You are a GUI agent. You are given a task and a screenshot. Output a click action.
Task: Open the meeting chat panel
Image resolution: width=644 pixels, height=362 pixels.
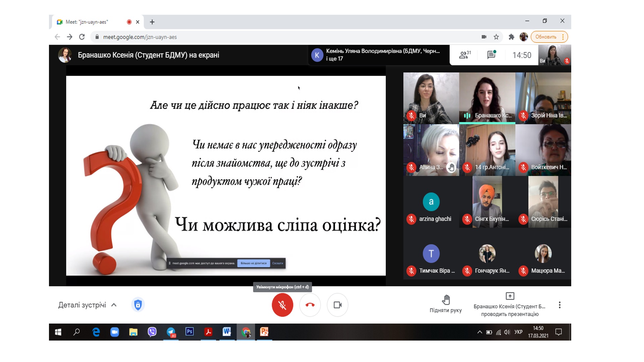click(491, 55)
